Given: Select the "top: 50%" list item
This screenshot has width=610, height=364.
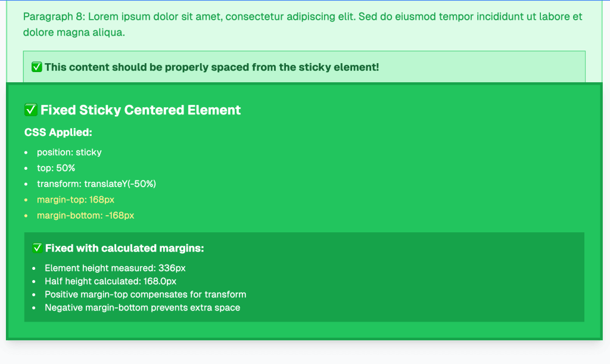Looking at the screenshot, I should [x=56, y=168].
